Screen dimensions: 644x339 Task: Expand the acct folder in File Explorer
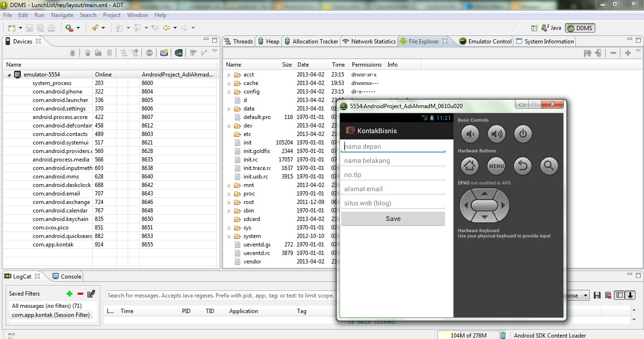[229, 75]
